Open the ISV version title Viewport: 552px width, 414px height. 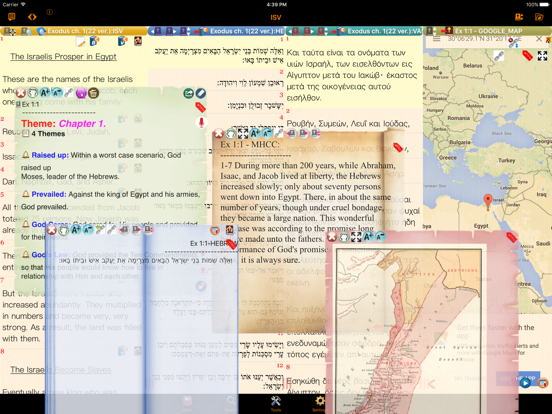click(x=276, y=17)
